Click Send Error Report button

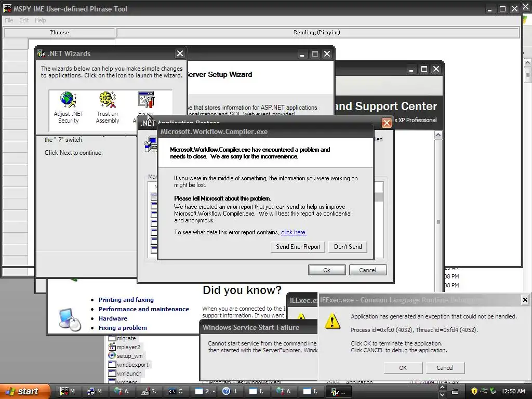[x=298, y=247]
